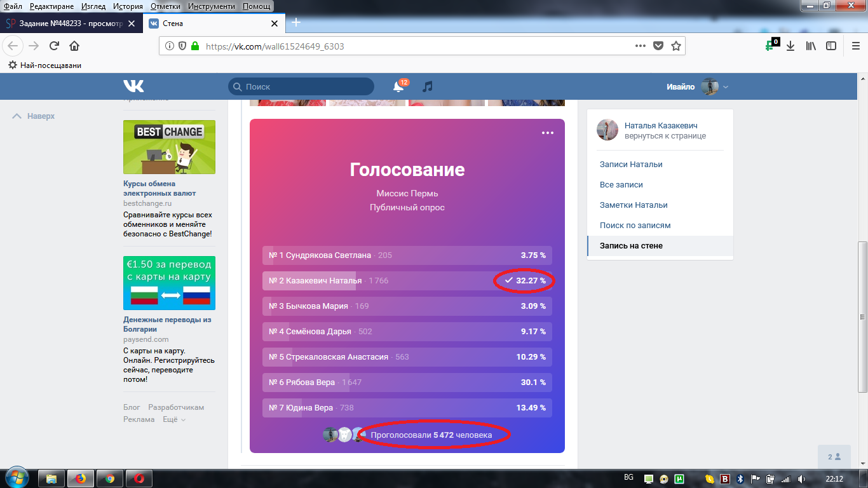
Task: Click the green padlock site info icon
Action: click(x=195, y=46)
